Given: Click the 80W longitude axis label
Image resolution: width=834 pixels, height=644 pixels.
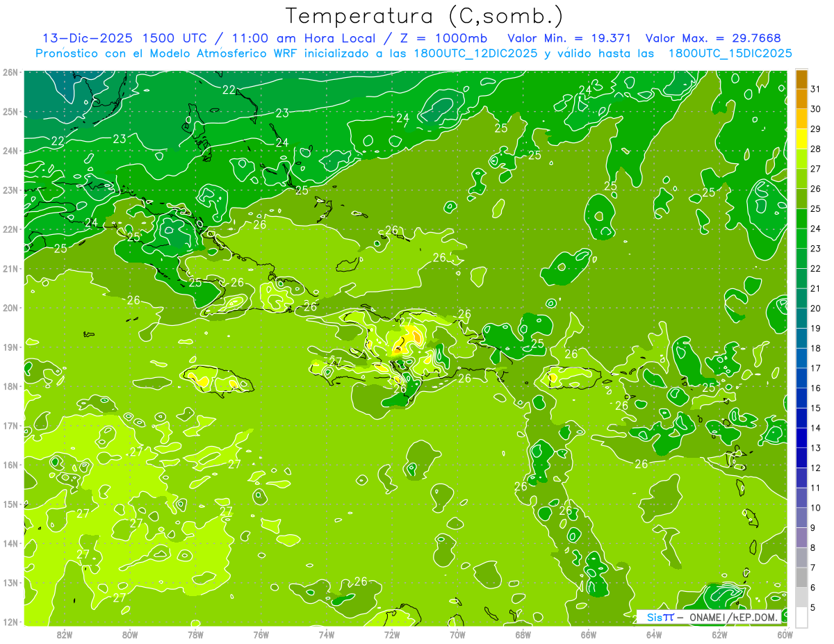Looking at the screenshot, I should pos(130,634).
